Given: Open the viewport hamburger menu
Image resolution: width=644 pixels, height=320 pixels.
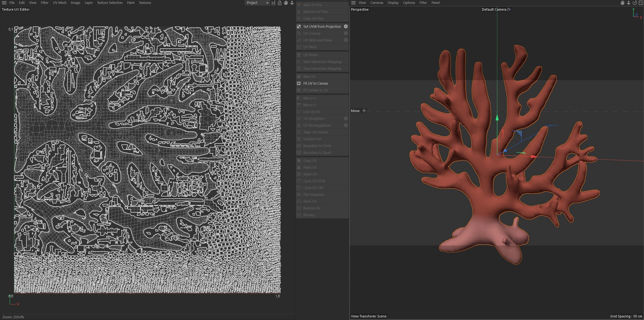Looking at the screenshot, I should [x=353, y=3].
